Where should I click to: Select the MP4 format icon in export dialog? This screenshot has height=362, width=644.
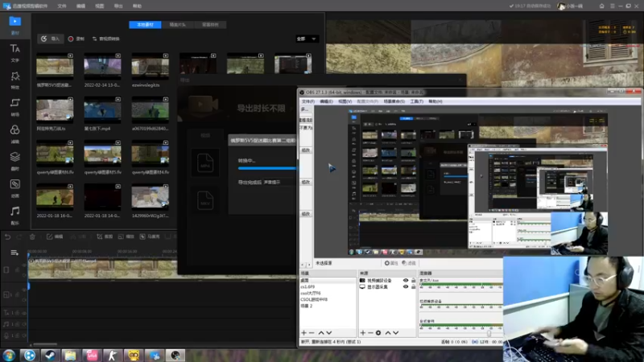[x=205, y=162]
